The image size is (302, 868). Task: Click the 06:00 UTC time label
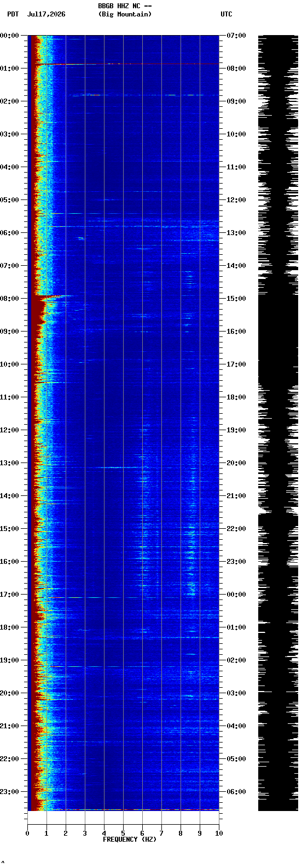(x=236, y=792)
